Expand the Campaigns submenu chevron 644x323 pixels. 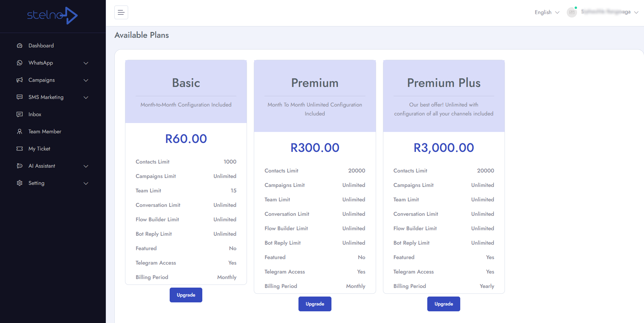[x=86, y=80]
